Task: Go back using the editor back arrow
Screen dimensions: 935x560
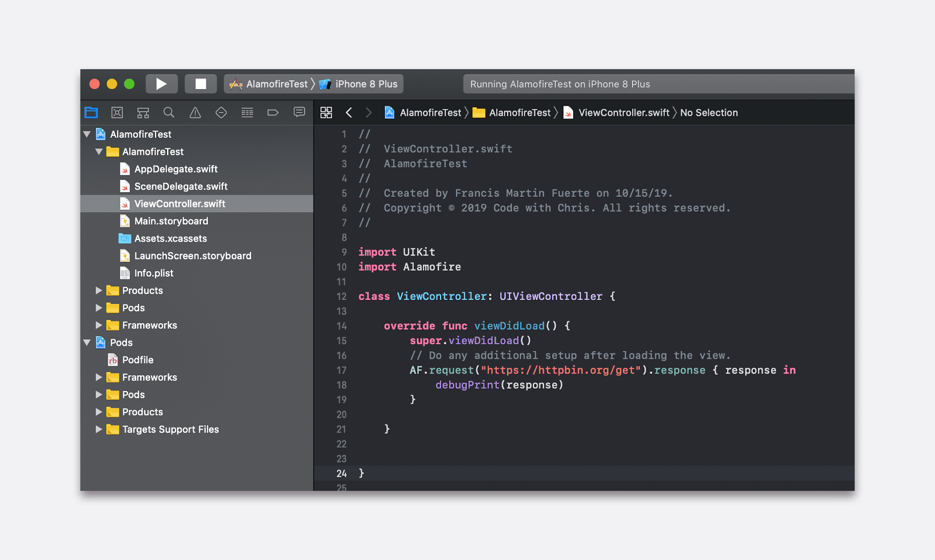Action: (x=349, y=113)
